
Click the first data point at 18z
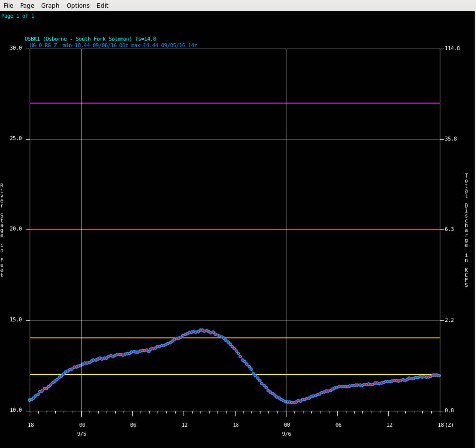(30, 400)
